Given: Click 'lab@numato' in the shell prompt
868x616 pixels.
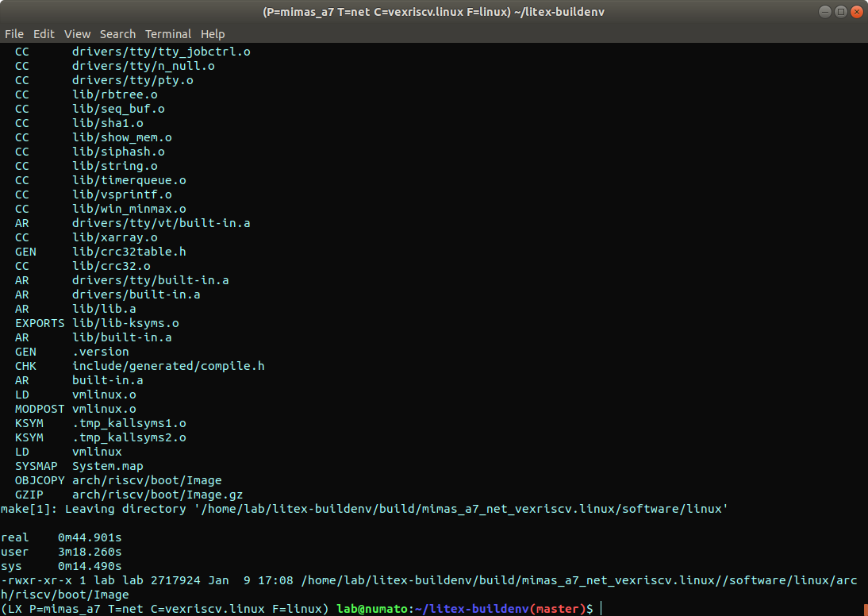Looking at the screenshot, I should point(371,609).
